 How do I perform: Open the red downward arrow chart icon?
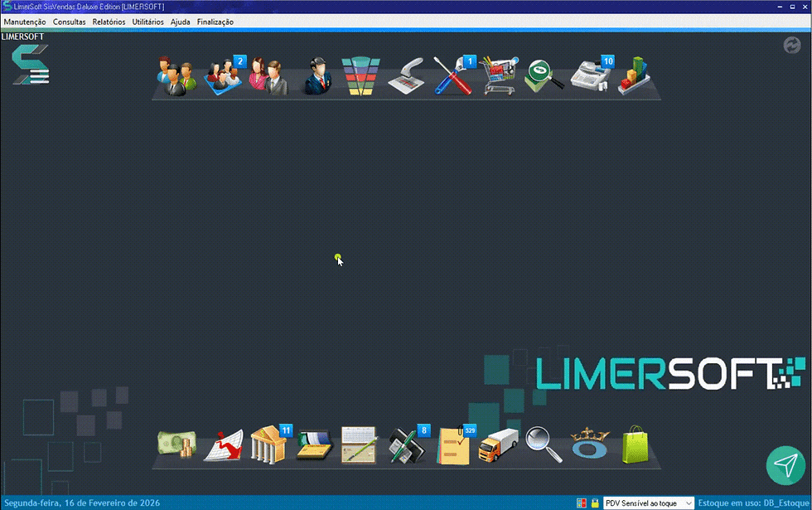click(224, 446)
